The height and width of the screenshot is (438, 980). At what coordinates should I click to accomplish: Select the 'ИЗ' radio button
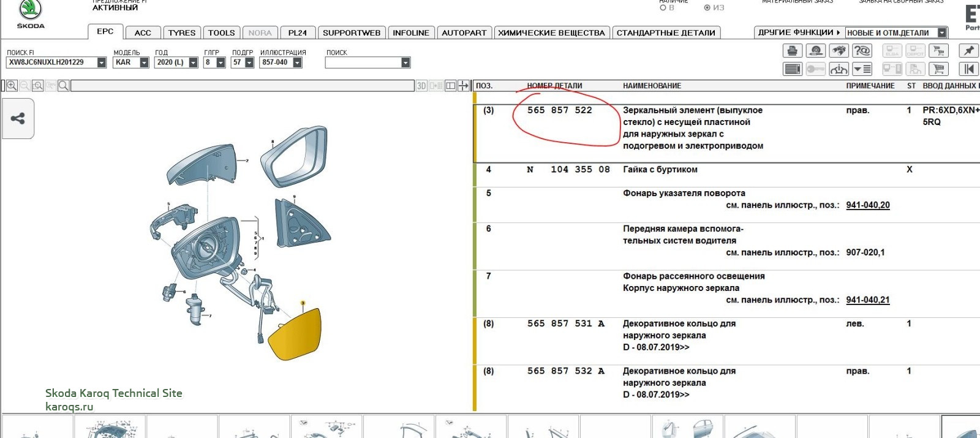(x=707, y=8)
